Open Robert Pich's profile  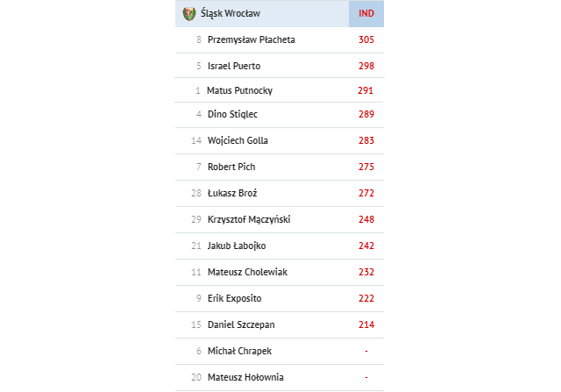click(x=231, y=167)
